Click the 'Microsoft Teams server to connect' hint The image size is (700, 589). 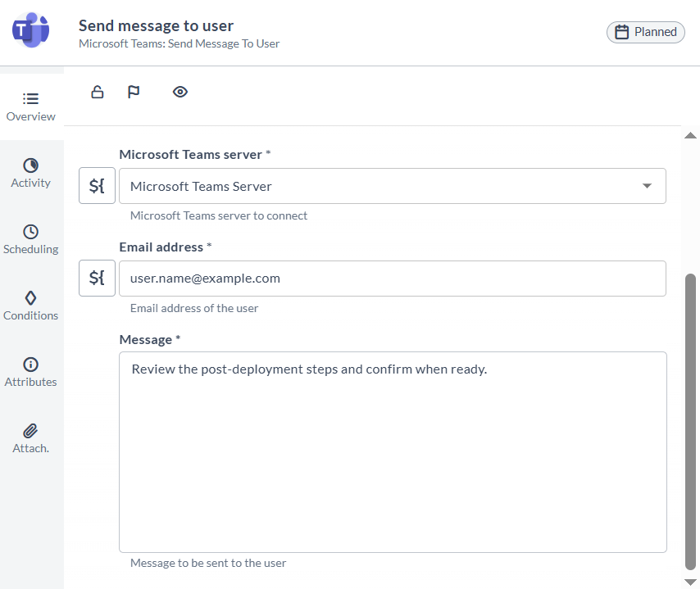pos(219,215)
